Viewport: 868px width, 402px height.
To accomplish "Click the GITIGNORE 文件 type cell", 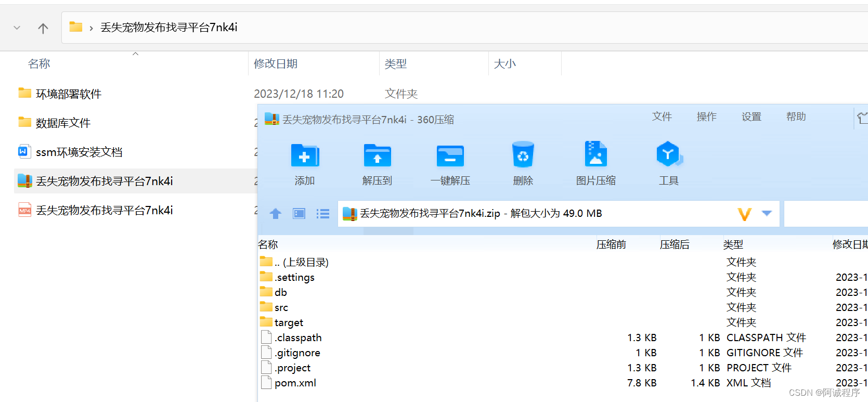I will pyautogui.click(x=765, y=353).
